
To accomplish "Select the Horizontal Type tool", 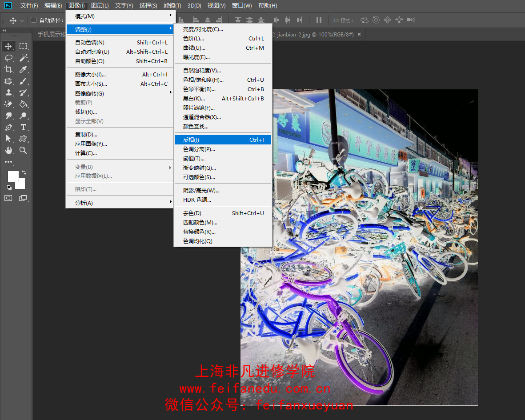I will (23, 127).
